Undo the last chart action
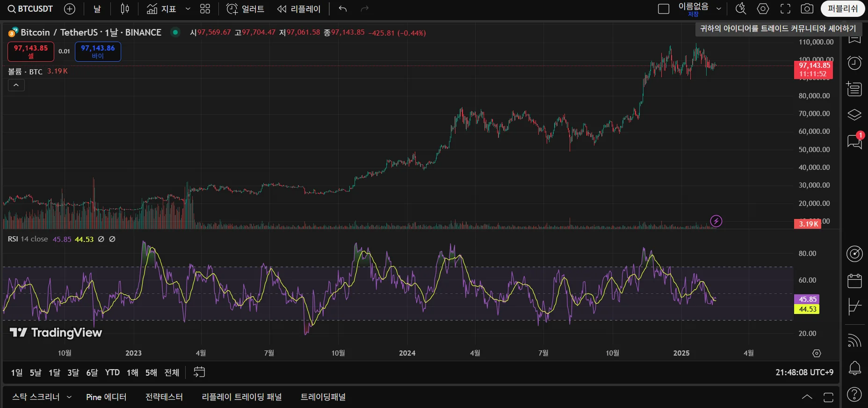 pos(343,9)
